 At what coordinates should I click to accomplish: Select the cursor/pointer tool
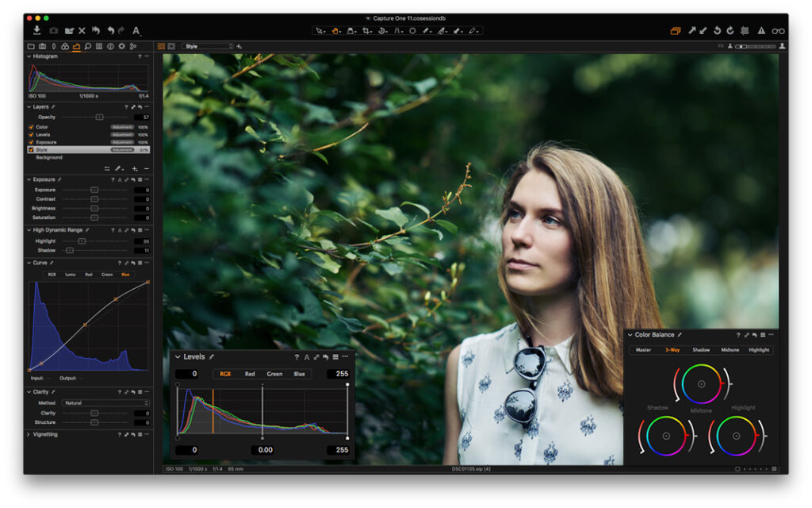[319, 32]
